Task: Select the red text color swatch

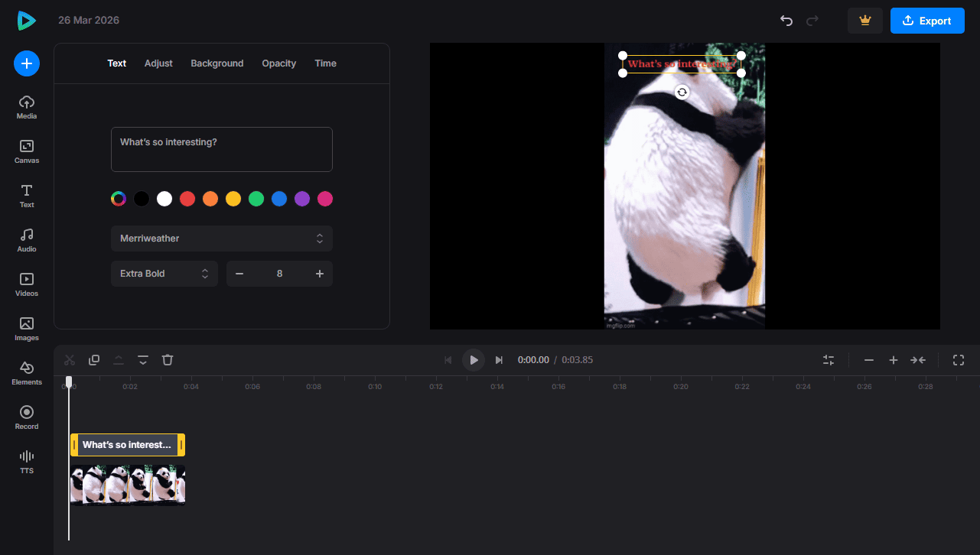Action: click(187, 198)
